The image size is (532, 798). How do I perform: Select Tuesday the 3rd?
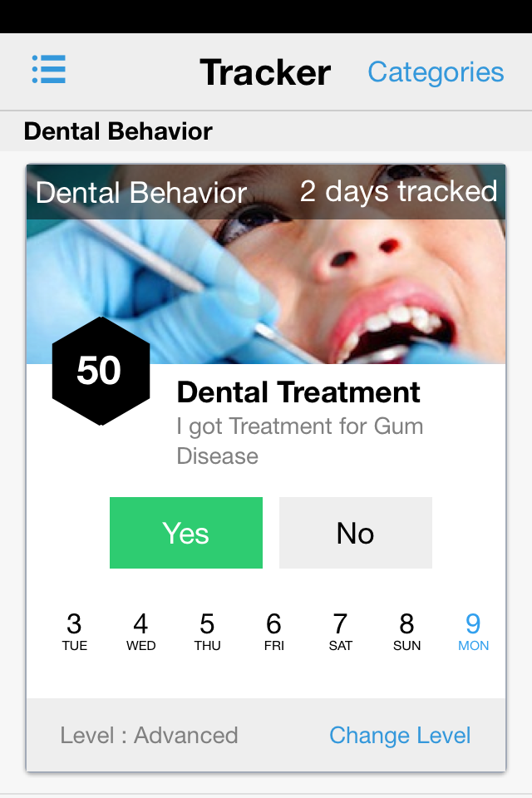pyautogui.click(x=75, y=631)
